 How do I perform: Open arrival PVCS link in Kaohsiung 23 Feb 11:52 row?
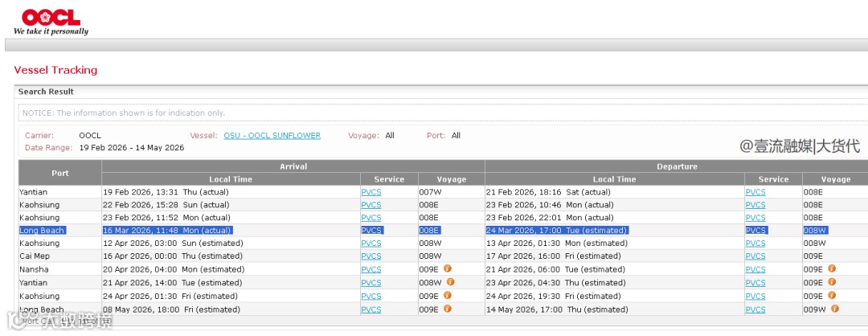tap(371, 218)
